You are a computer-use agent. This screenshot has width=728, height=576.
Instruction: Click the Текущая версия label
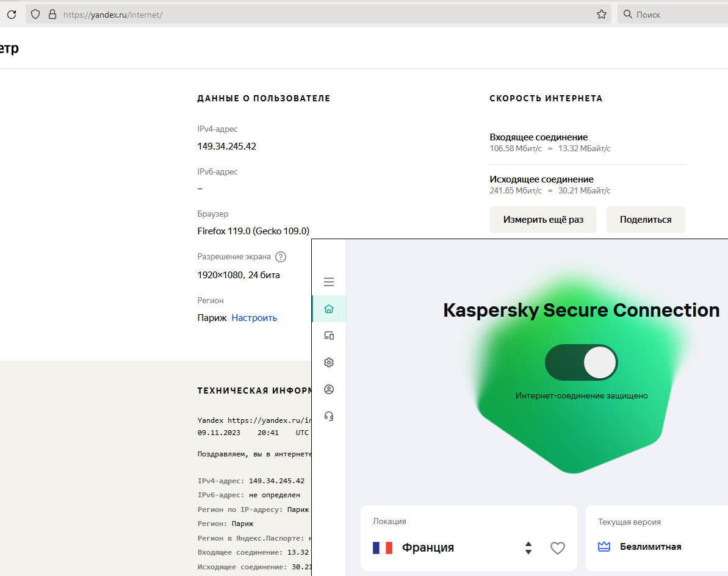(629, 522)
